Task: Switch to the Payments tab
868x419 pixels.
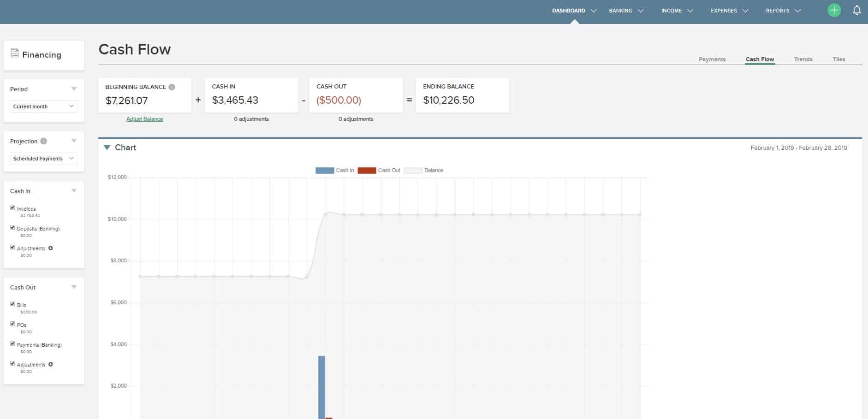Action: [x=712, y=59]
